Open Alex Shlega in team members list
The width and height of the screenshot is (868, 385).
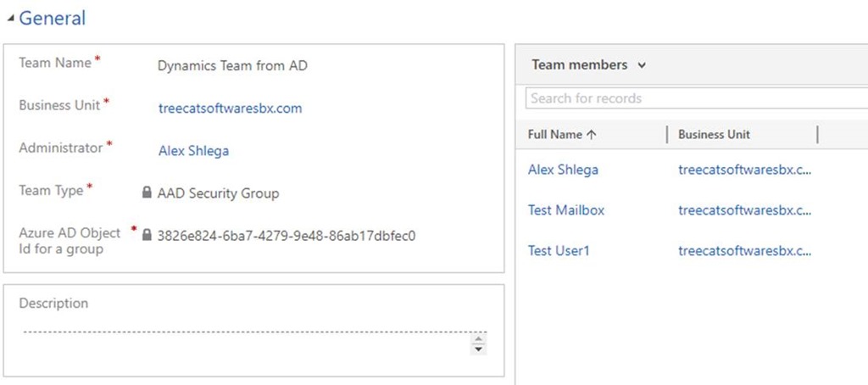pos(563,170)
